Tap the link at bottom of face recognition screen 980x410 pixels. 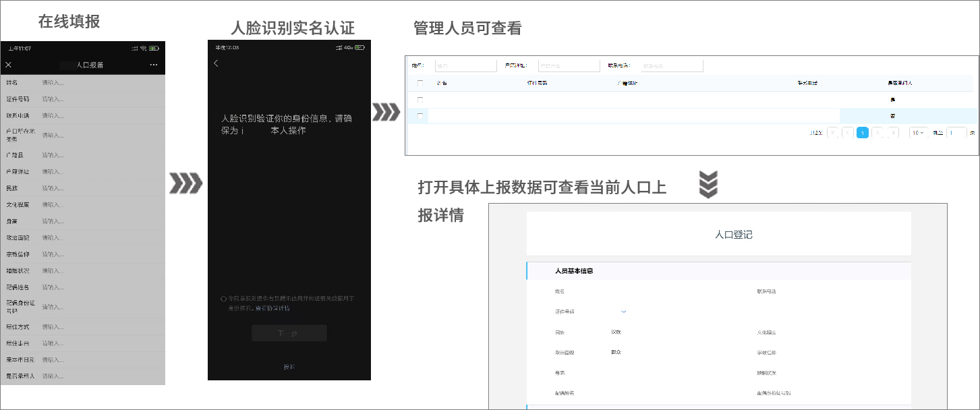(289, 367)
